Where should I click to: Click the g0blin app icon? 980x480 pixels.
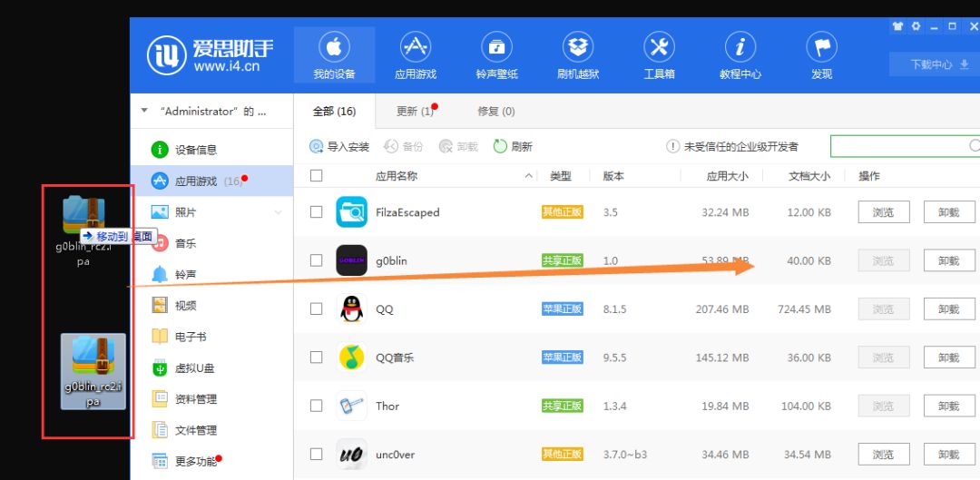(x=352, y=260)
